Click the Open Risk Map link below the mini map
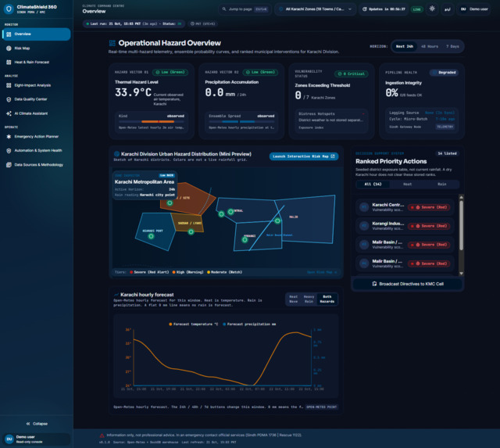Viewport: 500px width, 448px height. (322, 272)
